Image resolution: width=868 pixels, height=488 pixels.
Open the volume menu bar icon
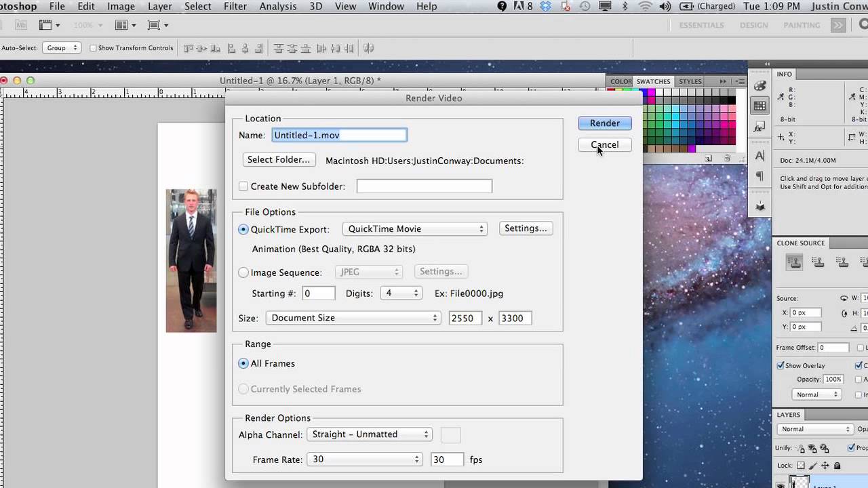click(x=665, y=6)
